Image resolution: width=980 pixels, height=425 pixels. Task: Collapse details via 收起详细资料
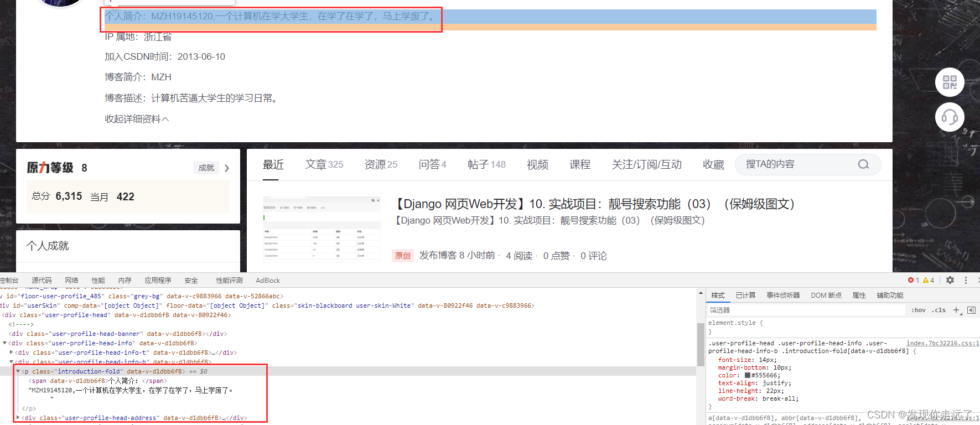tap(137, 119)
